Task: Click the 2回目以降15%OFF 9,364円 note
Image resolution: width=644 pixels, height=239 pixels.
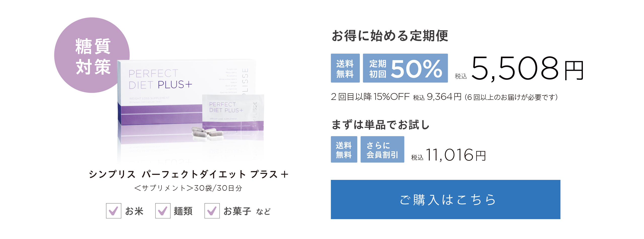Action: [444, 97]
